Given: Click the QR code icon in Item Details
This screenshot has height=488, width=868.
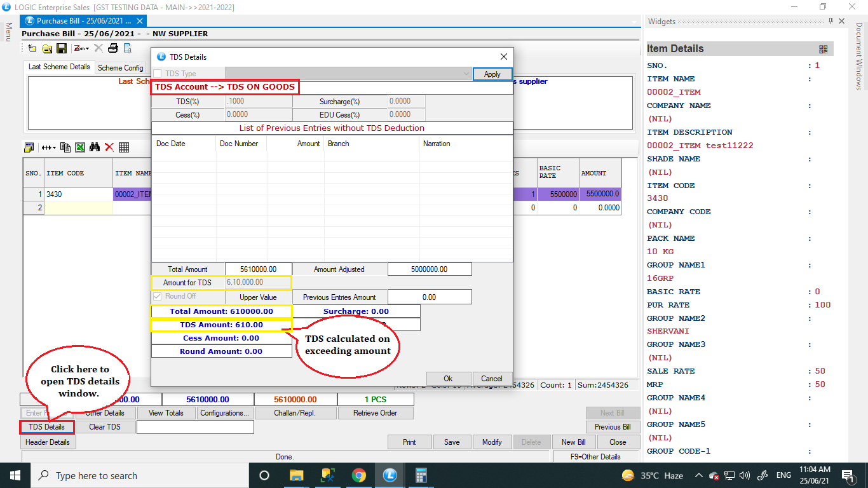Looking at the screenshot, I should [x=824, y=49].
